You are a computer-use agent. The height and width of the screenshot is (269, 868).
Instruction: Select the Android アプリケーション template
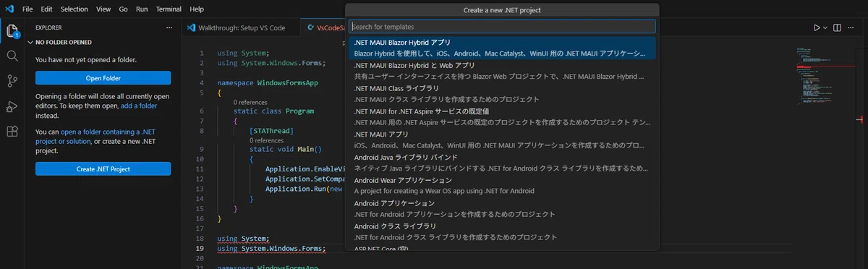tap(503, 208)
